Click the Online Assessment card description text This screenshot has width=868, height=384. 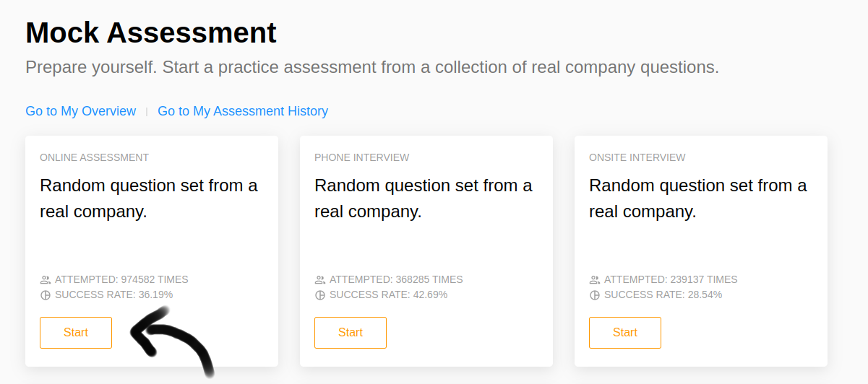click(x=148, y=198)
